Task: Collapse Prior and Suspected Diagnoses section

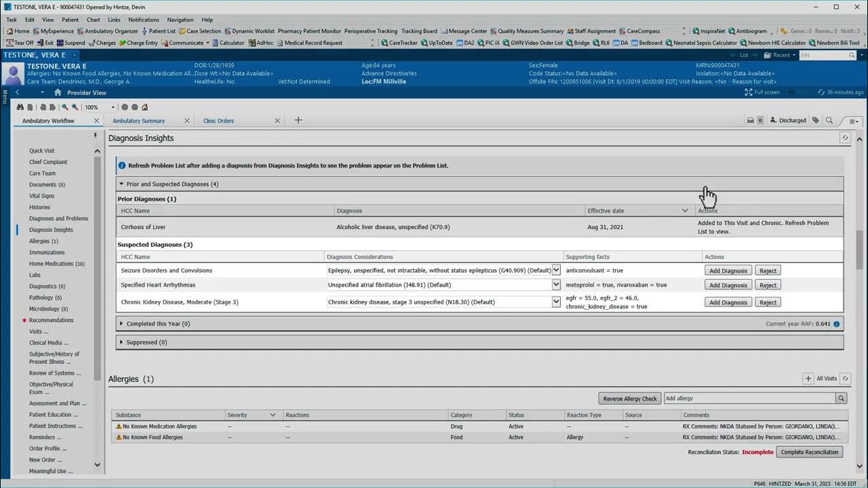Action: pyautogui.click(x=121, y=184)
